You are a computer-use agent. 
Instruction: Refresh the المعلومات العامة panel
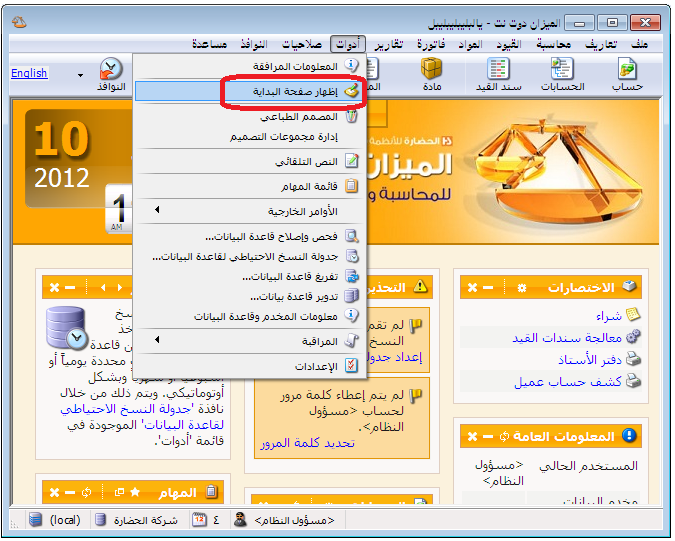coord(504,436)
